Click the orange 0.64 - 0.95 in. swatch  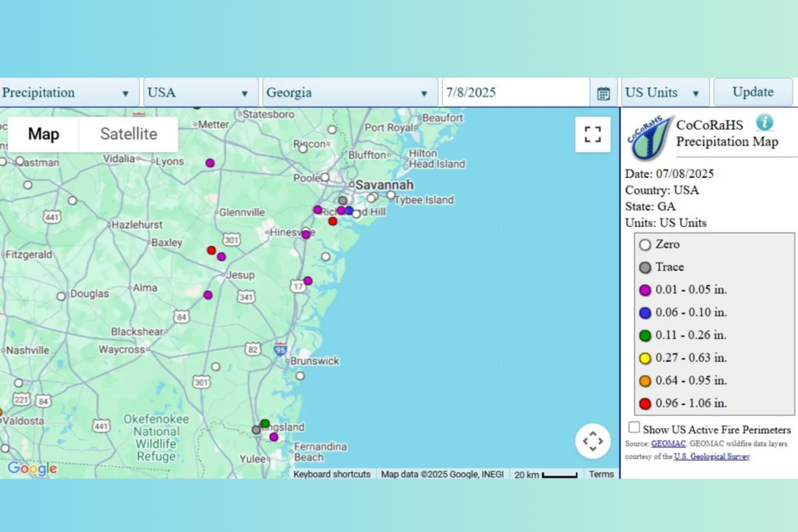pos(645,381)
